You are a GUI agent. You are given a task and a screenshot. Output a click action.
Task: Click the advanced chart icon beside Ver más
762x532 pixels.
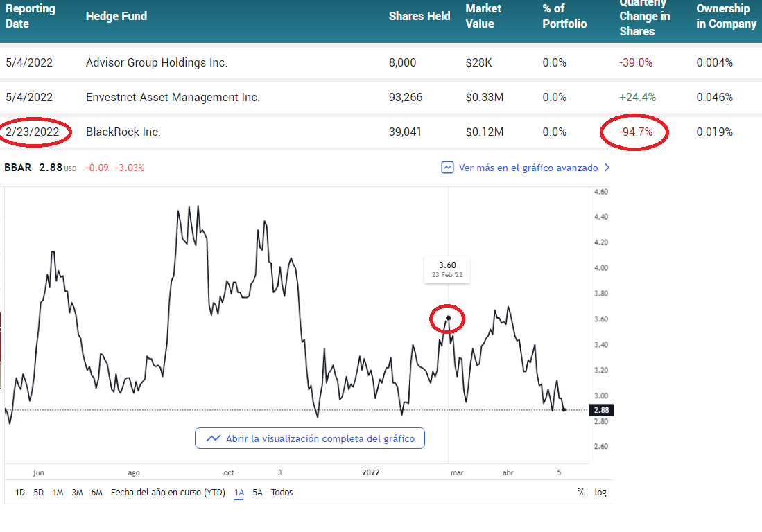click(x=447, y=168)
